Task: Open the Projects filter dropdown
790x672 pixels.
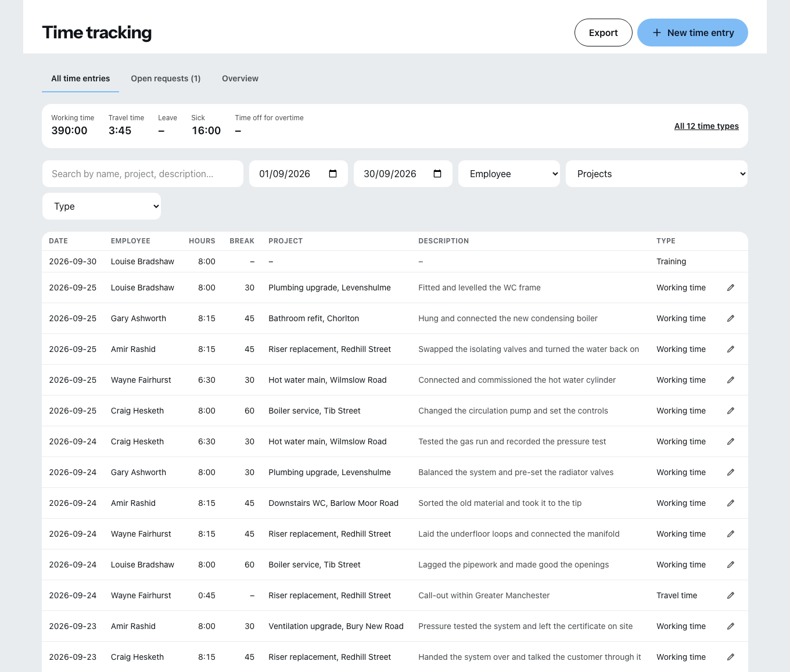Action: [656, 174]
